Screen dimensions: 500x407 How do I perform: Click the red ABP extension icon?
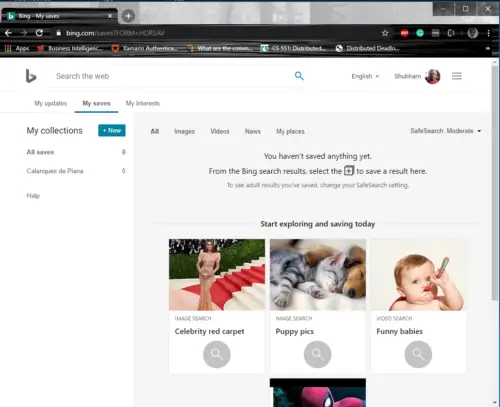[404, 33]
